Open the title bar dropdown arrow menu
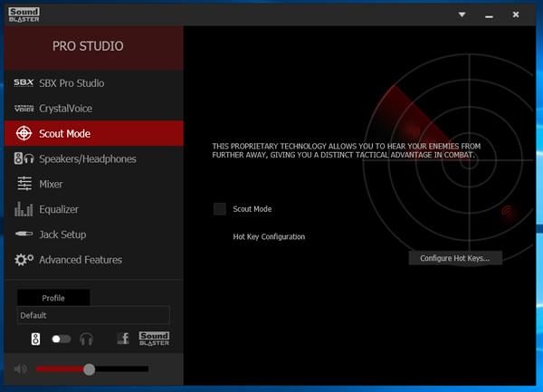 point(462,14)
